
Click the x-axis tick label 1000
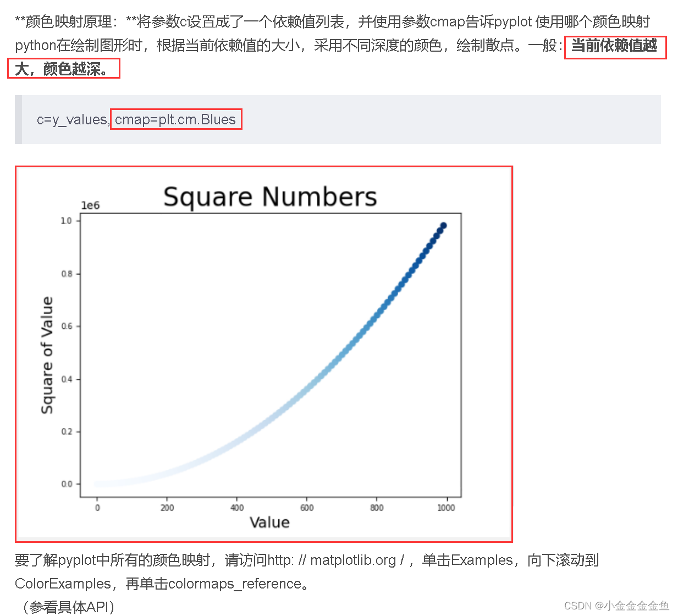[446, 508]
